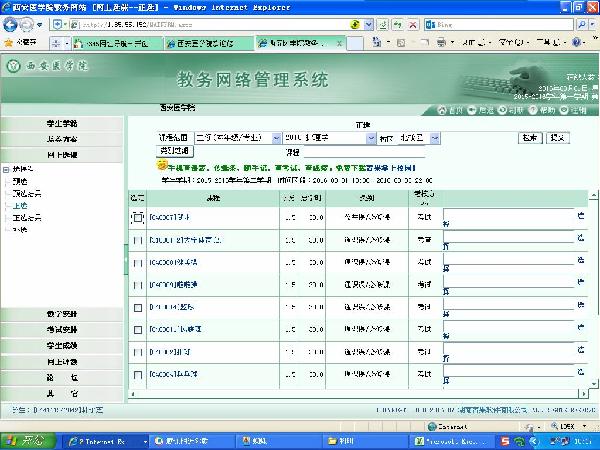Collapse the 选课 tree node in sidebar
Viewport: 600px width, 450px height.
6,170
